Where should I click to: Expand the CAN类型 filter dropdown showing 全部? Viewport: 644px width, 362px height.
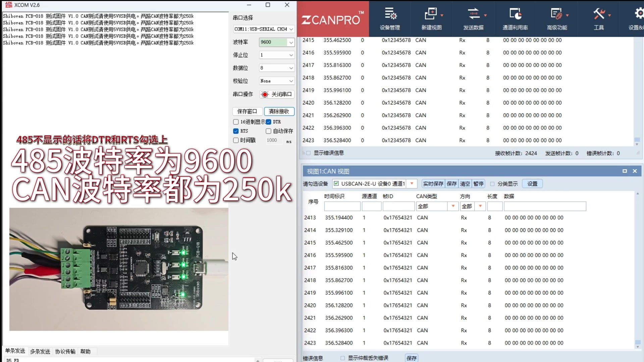[x=453, y=206]
